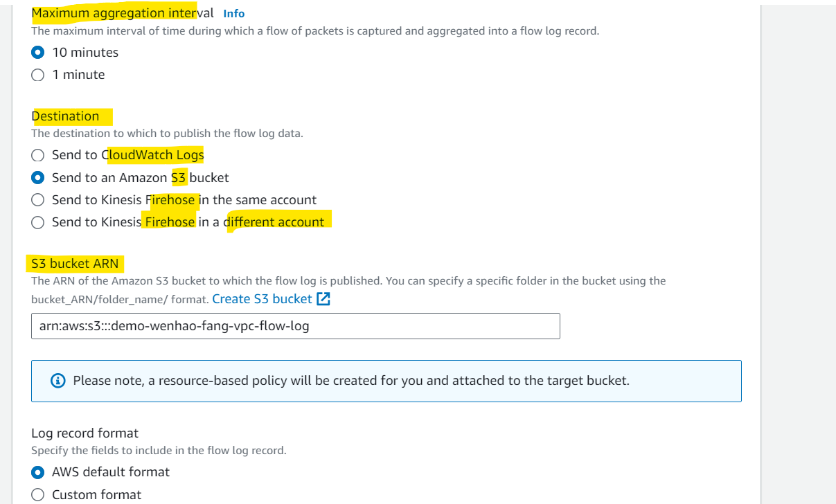Open the Info link next to Maximum aggregation interval

[x=234, y=13]
